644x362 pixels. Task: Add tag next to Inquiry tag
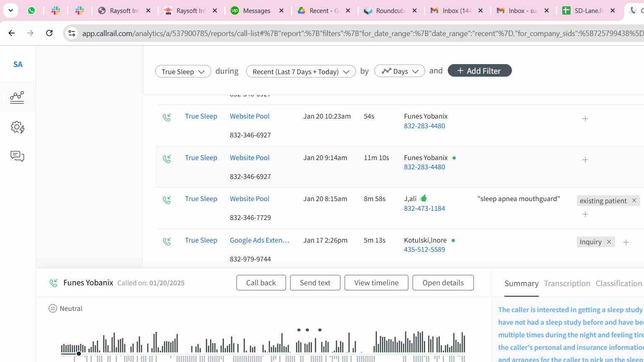tap(626, 242)
